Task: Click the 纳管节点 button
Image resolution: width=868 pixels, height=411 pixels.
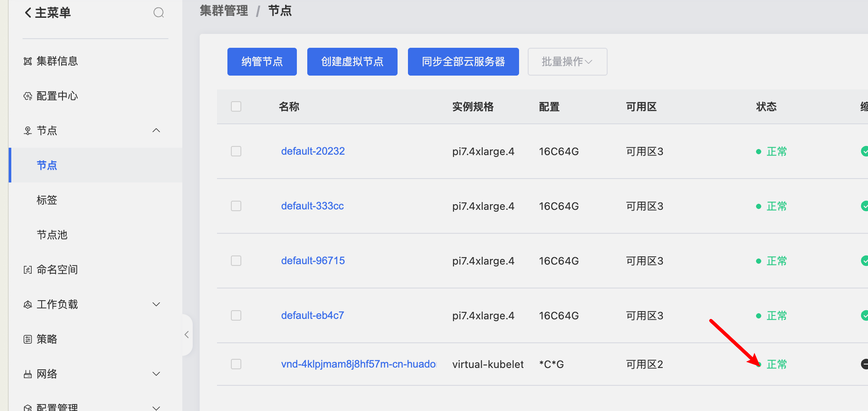Action: tap(262, 62)
